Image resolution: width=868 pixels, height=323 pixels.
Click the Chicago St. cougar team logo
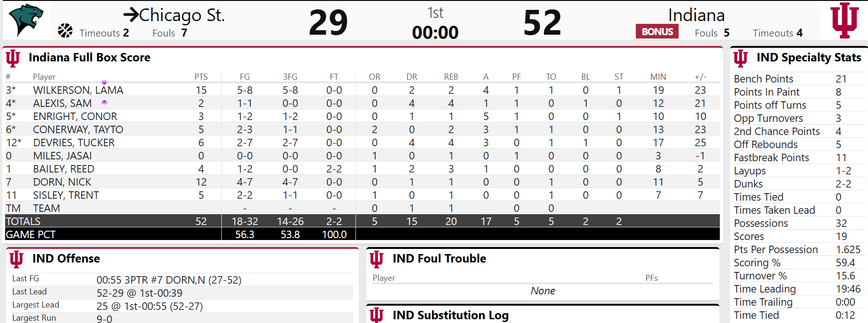point(26,20)
